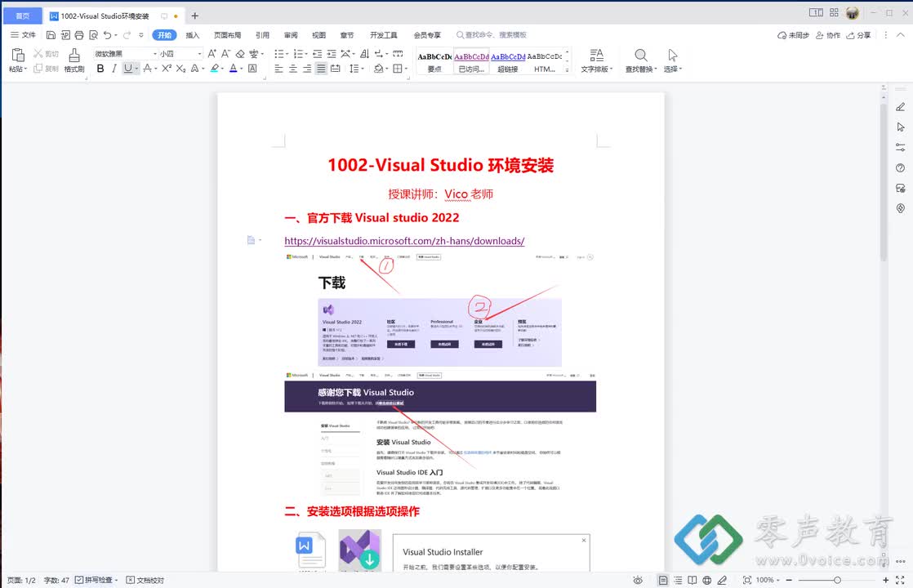The image size is (913, 588).
Task: Open the settings sliders icon in right sidebar
Action: (x=900, y=147)
